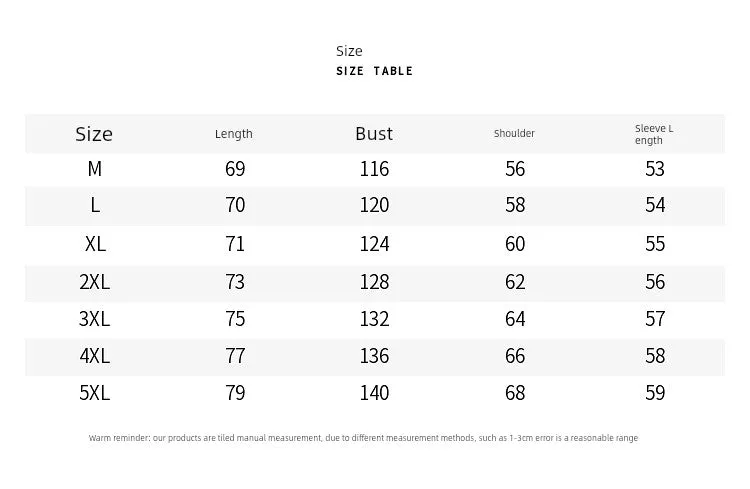Click shoulder value 60 for XL

point(515,244)
